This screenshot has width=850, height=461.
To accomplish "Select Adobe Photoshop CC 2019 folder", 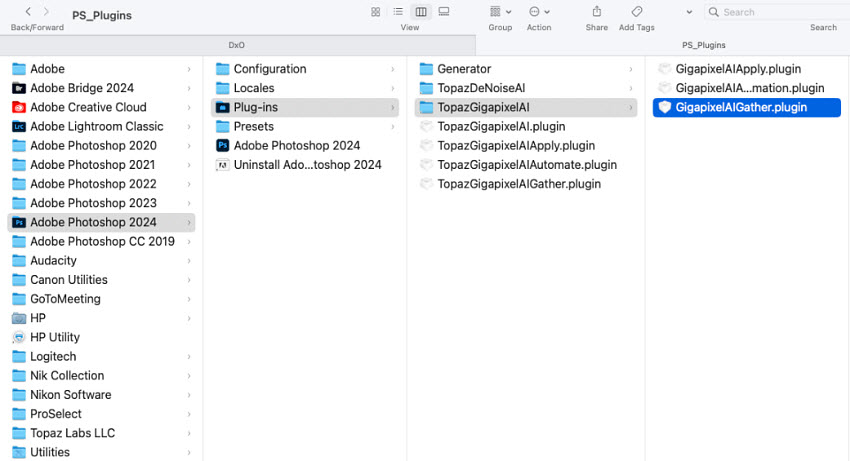I will 101,241.
